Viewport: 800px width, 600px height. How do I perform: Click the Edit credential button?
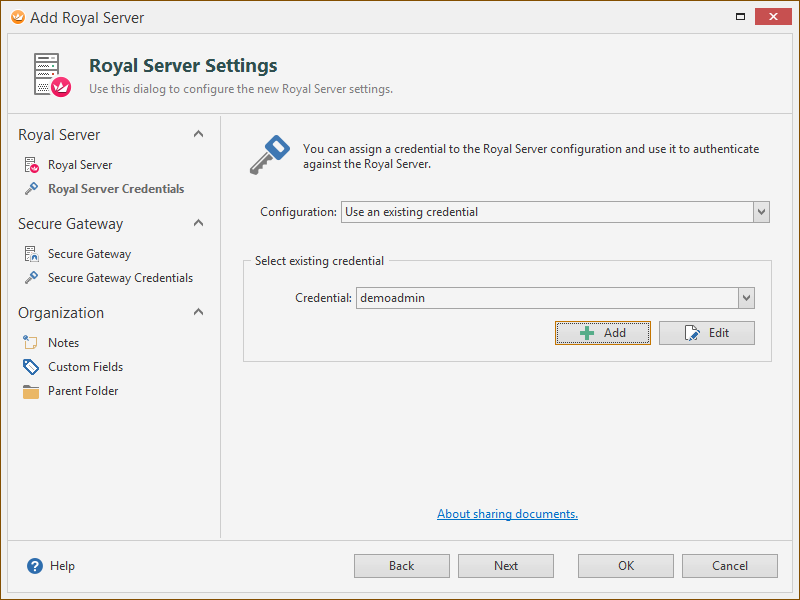(707, 333)
